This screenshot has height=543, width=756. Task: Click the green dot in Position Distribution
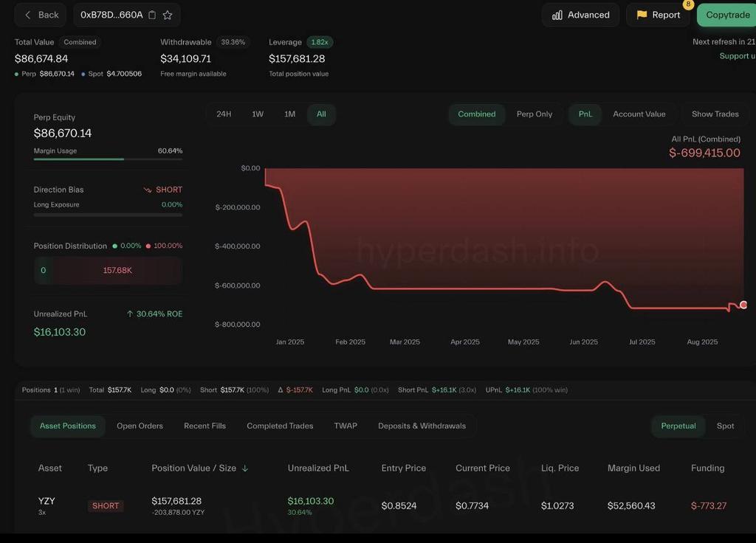[114, 246]
